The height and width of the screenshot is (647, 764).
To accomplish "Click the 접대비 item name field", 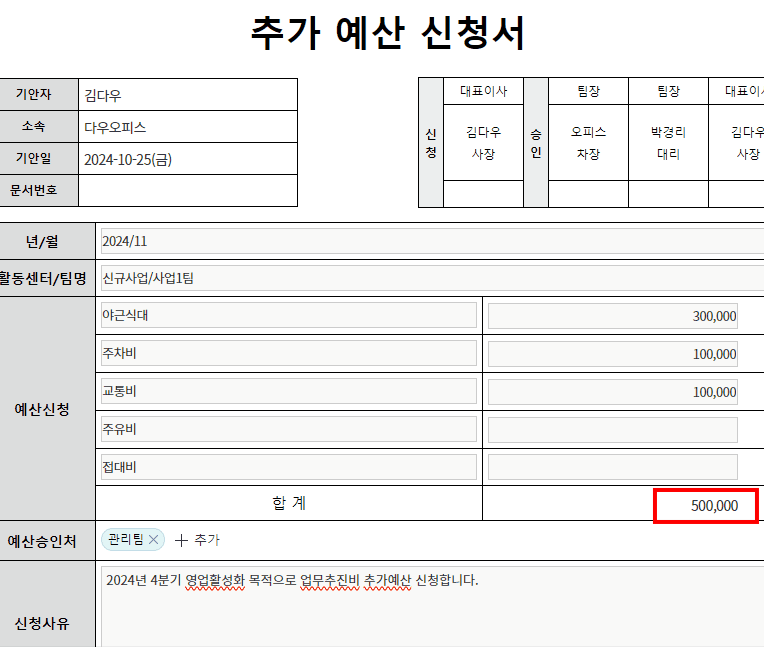I will click(289, 467).
